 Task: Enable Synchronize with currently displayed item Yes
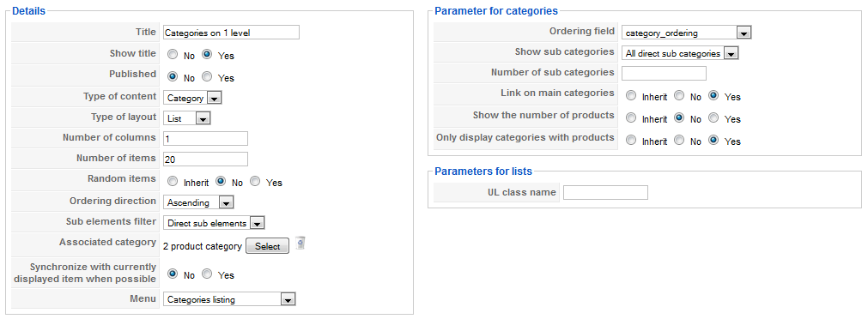(x=207, y=274)
